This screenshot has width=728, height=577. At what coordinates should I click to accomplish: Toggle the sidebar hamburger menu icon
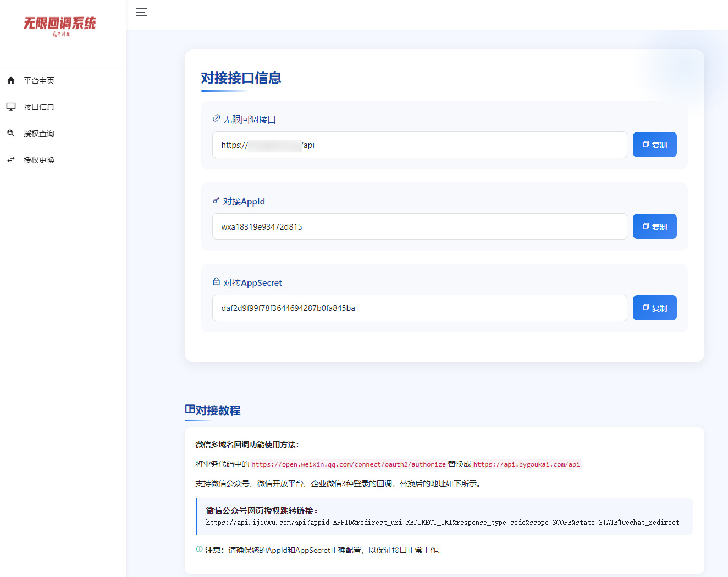pos(142,12)
